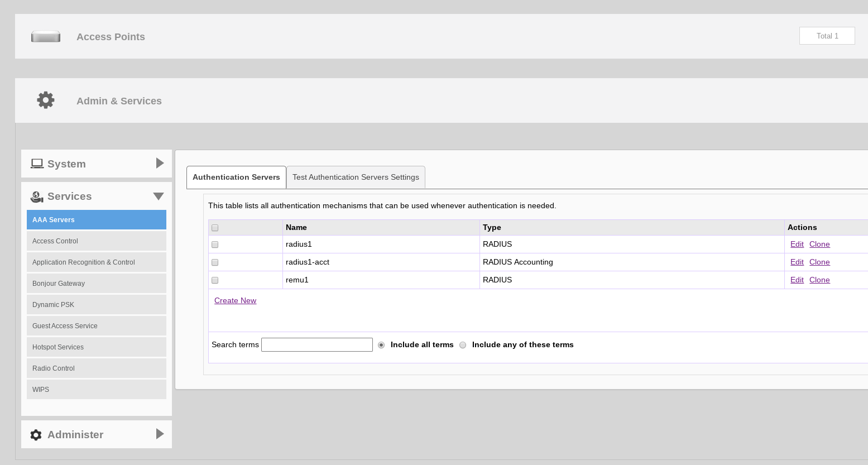
Task: Expand the Administer section
Action: click(160, 434)
